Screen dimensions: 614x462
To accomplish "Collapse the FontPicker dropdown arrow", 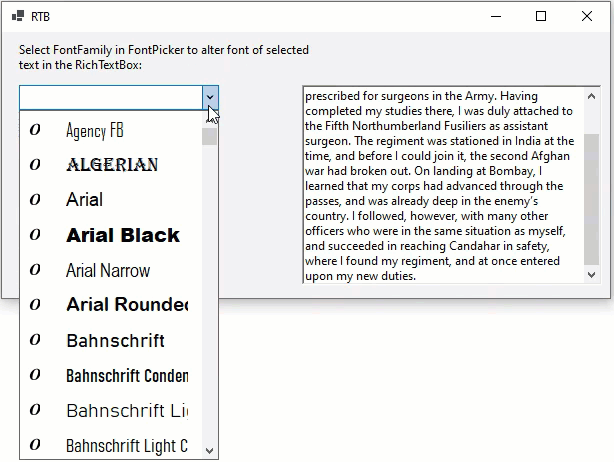I will [209, 97].
